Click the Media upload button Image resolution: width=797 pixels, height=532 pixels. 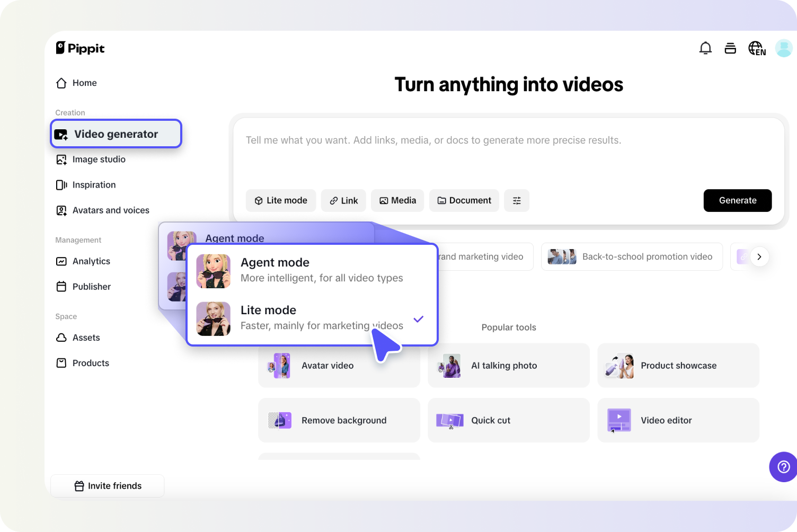pos(397,200)
